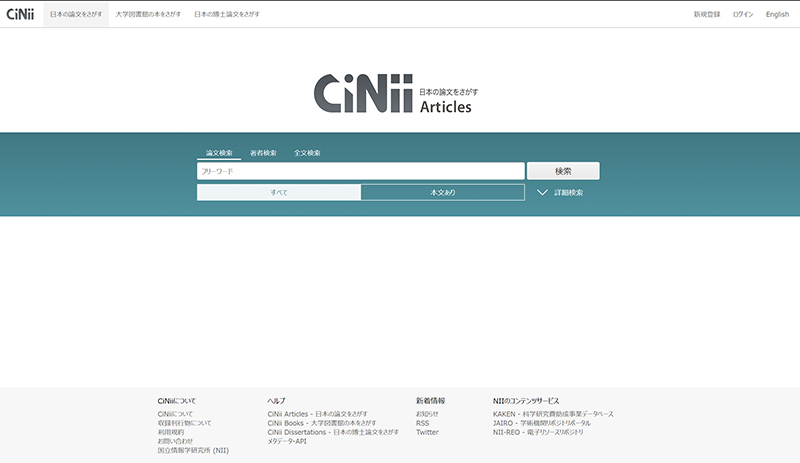
Task: Switch to the 著者検索 tab
Action: click(x=263, y=153)
